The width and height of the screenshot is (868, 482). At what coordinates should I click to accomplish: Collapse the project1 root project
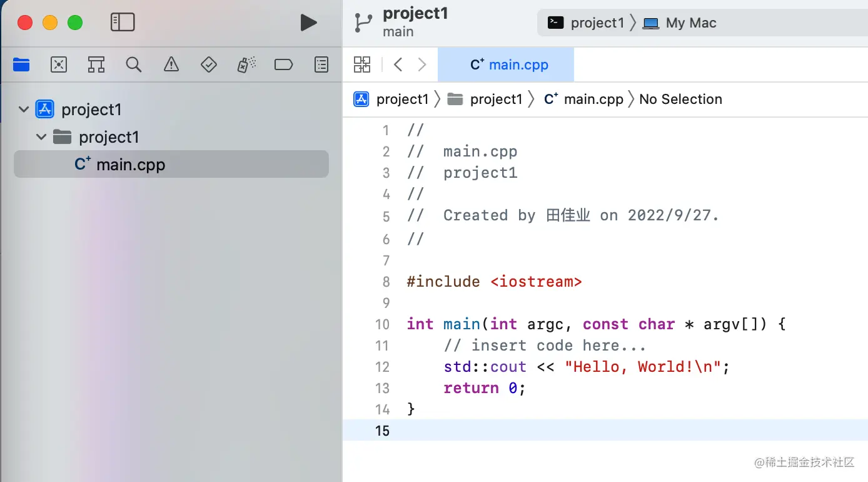pos(24,110)
